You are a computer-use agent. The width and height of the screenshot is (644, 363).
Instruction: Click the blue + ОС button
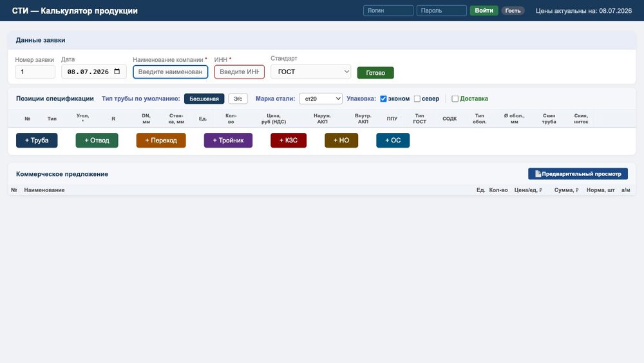[x=393, y=140]
